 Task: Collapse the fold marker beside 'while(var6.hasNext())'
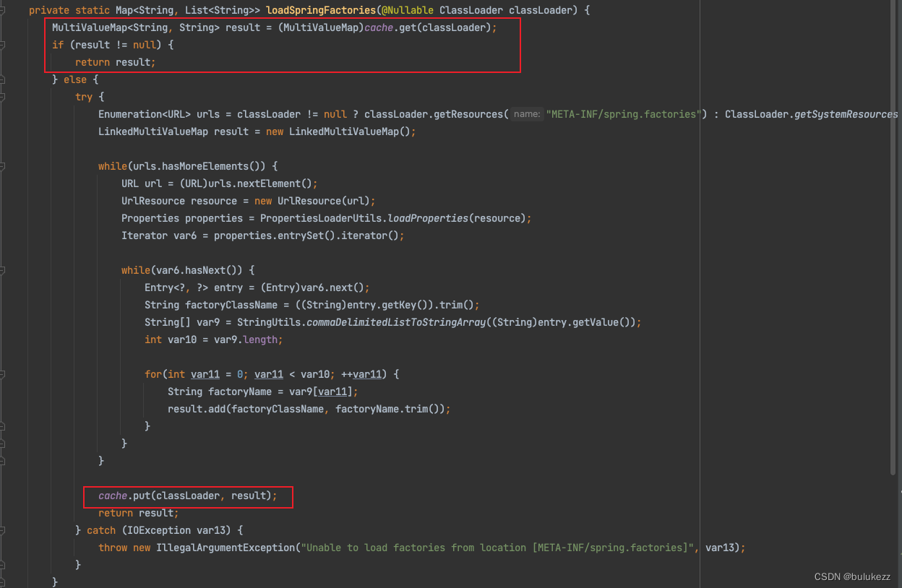(x=2, y=270)
